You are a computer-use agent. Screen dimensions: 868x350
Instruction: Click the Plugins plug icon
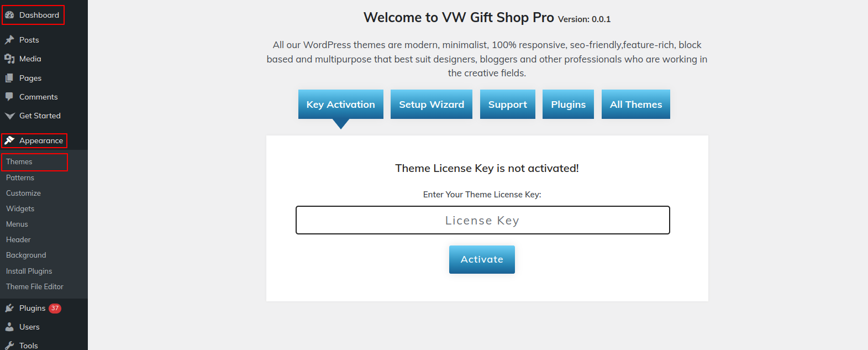click(x=9, y=308)
